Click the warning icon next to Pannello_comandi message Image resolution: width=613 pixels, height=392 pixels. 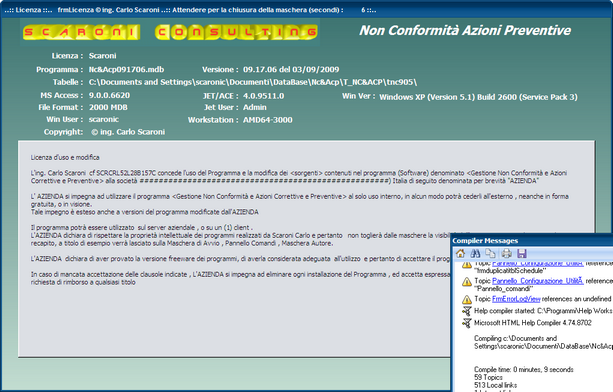point(467,281)
